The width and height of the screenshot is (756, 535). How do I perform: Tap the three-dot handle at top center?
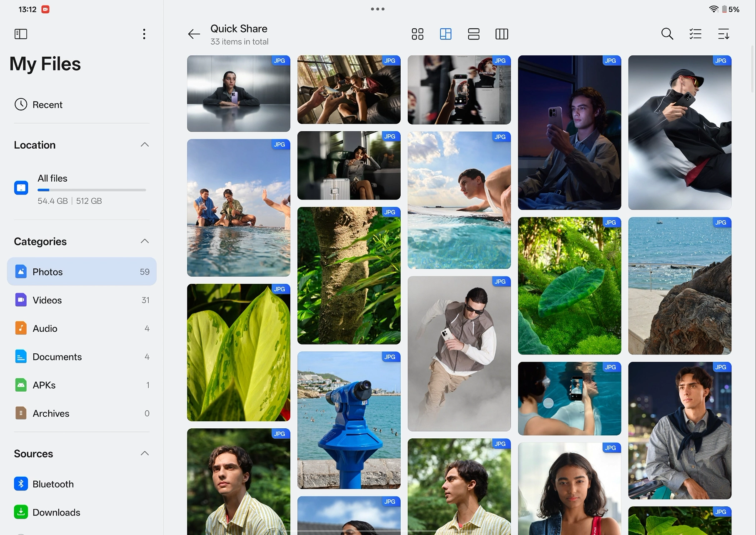pos(378,9)
